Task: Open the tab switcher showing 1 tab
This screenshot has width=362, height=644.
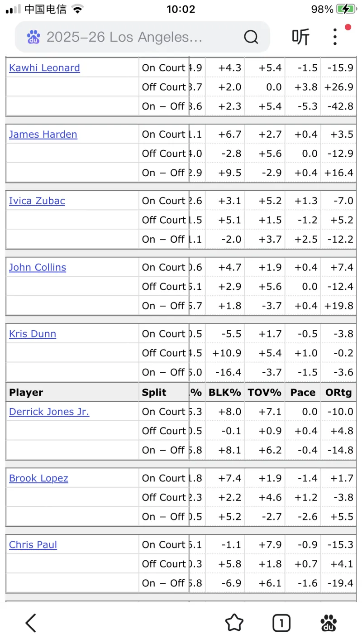Action: (281, 623)
